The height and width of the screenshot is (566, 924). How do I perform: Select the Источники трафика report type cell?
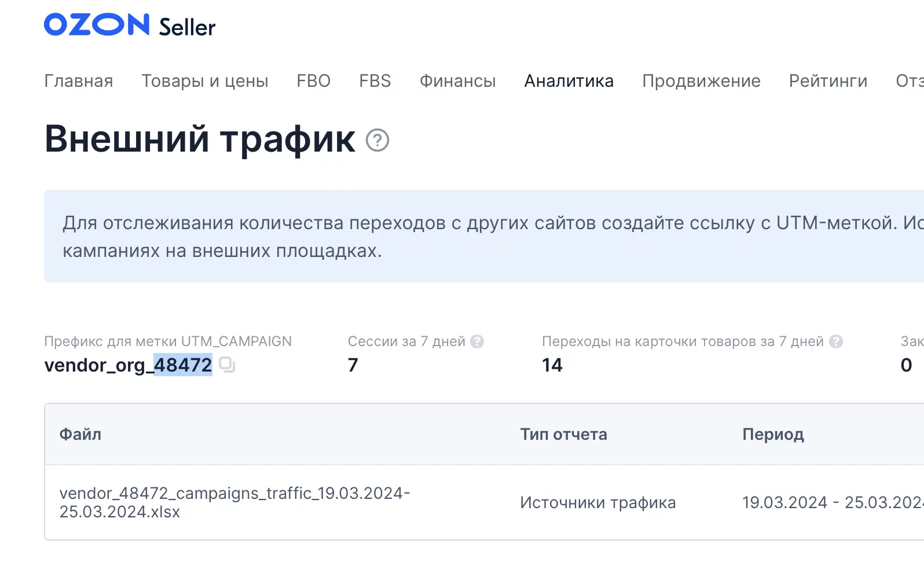[598, 502]
